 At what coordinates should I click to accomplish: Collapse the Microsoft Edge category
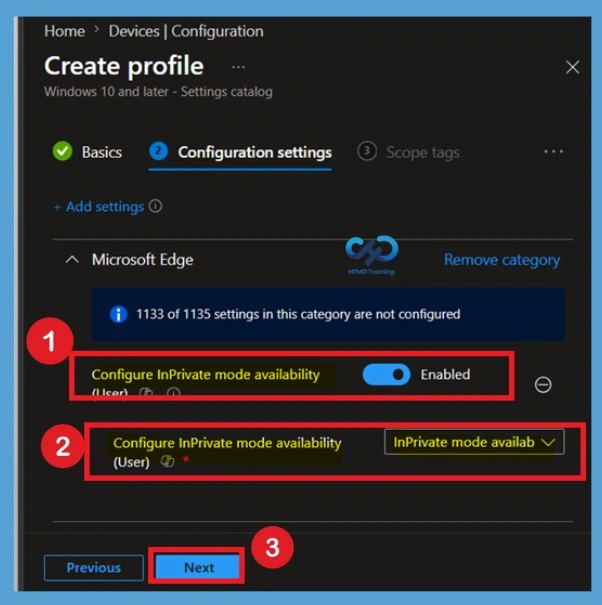coord(73,260)
